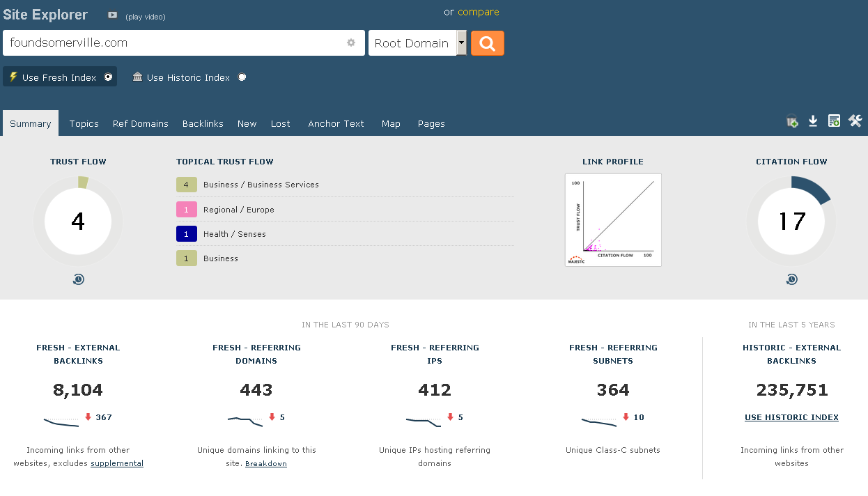Select the Use Fresh Index radio button
This screenshot has width=868, height=496.
[x=109, y=77]
